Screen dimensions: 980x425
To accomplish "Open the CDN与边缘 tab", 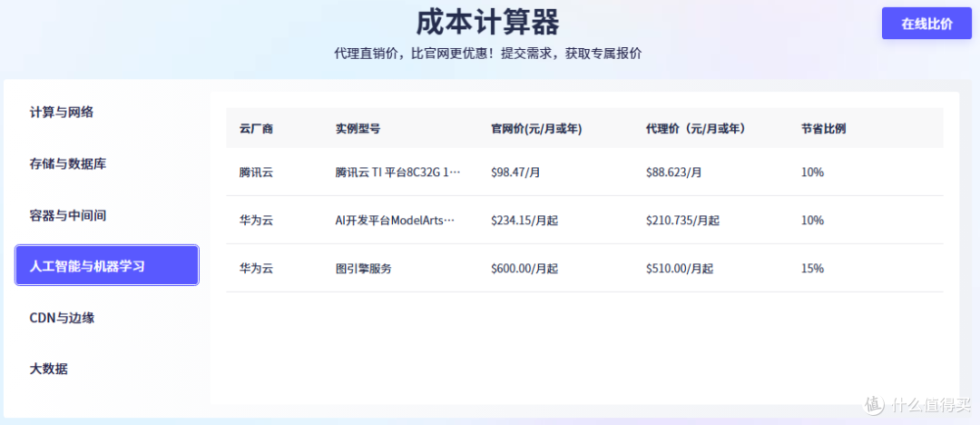I will (x=62, y=318).
